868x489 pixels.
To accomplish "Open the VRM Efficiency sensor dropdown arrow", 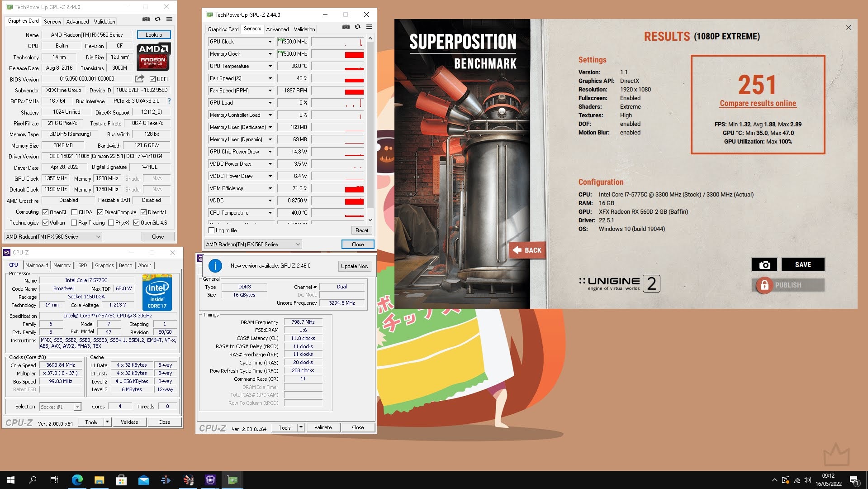I will (x=270, y=188).
